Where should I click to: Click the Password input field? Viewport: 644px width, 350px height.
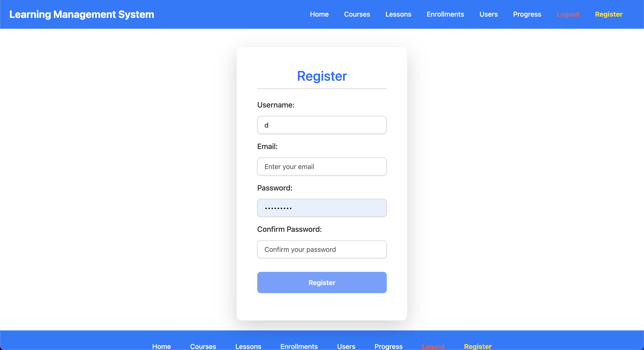pyautogui.click(x=322, y=208)
